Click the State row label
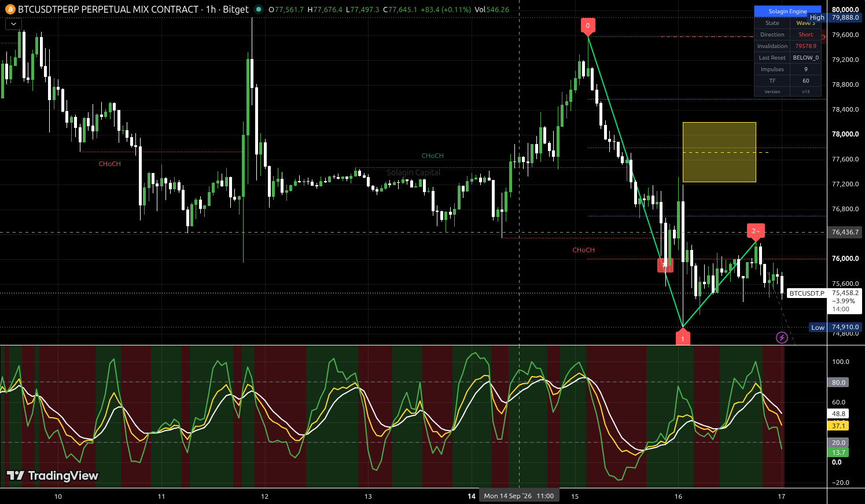 [x=772, y=23]
